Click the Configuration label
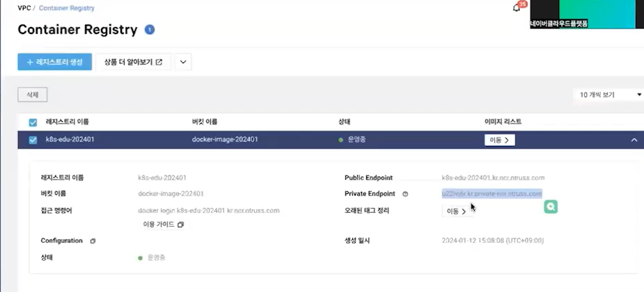 point(61,241)
